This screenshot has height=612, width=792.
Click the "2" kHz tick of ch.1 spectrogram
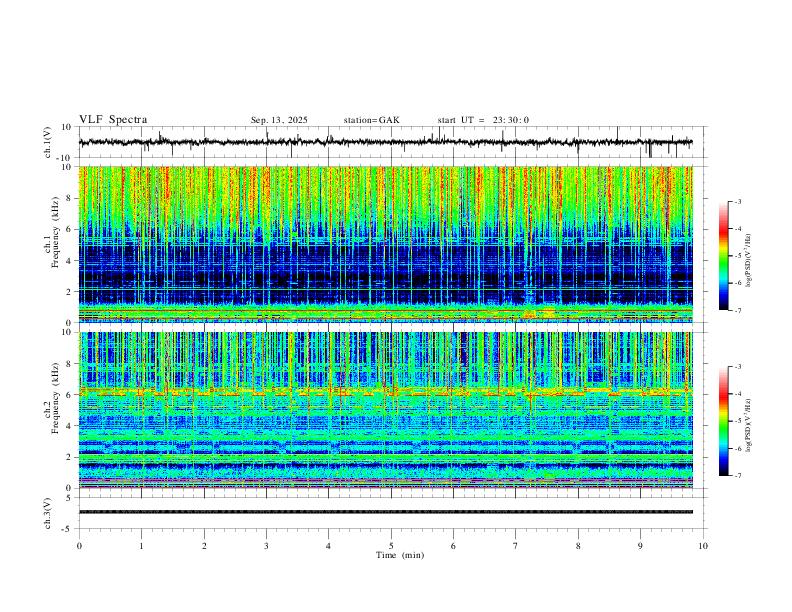pos(69,292)
